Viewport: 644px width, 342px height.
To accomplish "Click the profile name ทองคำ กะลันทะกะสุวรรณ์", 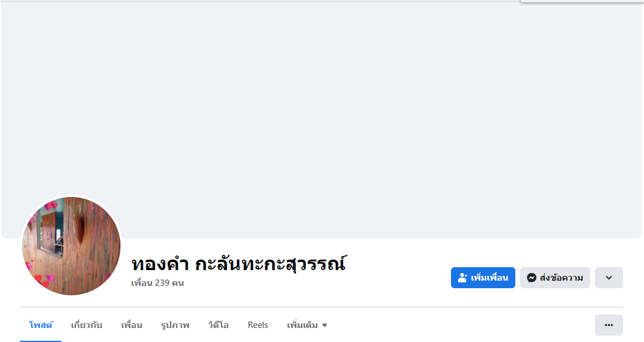I will (x=239, y=264).
